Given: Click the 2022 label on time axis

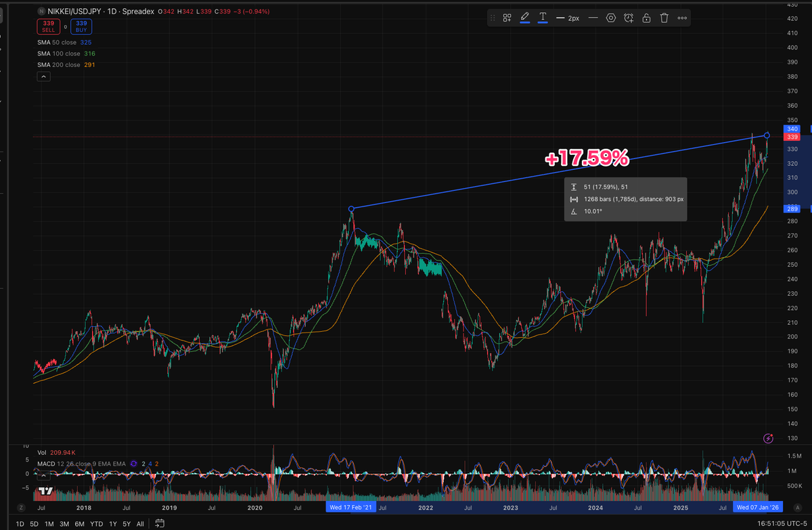Looking at the screenshot, I should click(x=426, y=507).
